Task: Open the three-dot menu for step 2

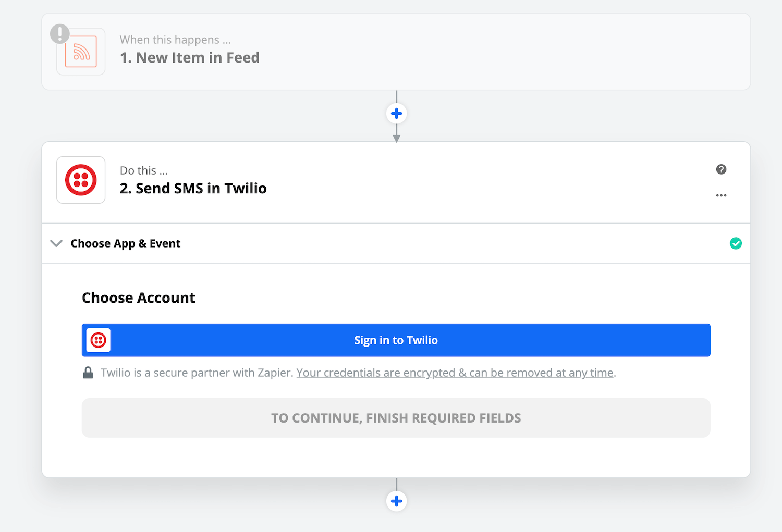Action: click(x=721, y=195)
